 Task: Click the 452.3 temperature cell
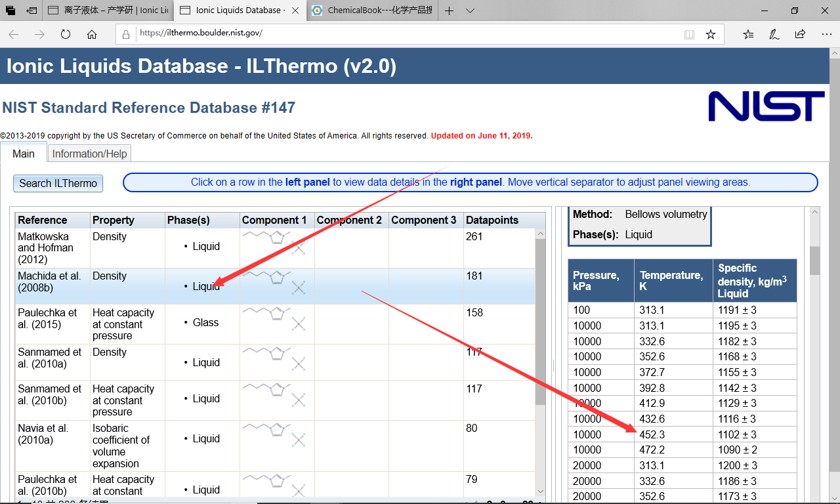coord(673,434)
